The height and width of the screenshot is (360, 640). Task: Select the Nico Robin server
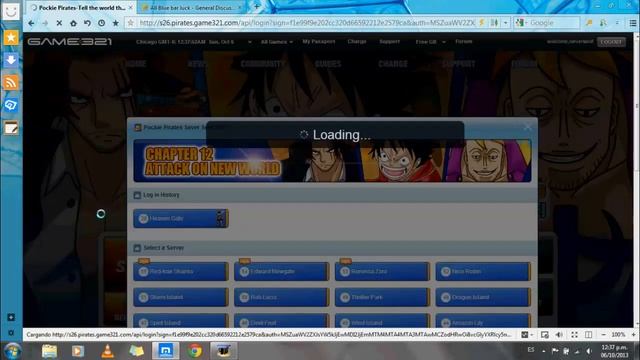483,271
